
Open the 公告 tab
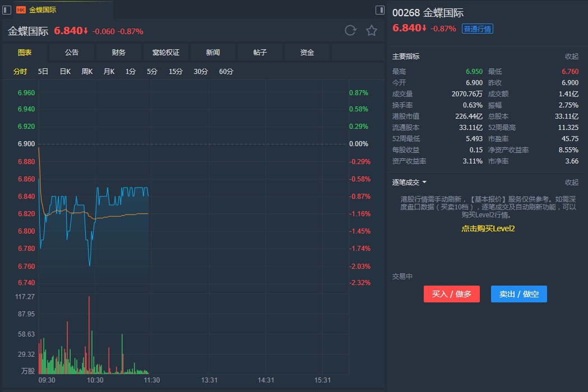72,53
